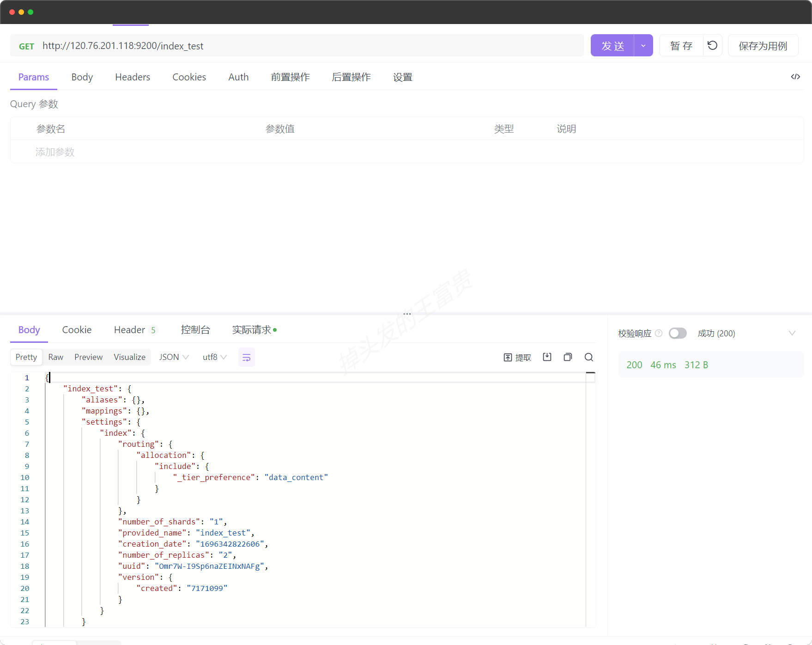The width and height of the screenshot is (812, 645).
Task: Click the "created" version value
Action: click(x=207, y=588)
